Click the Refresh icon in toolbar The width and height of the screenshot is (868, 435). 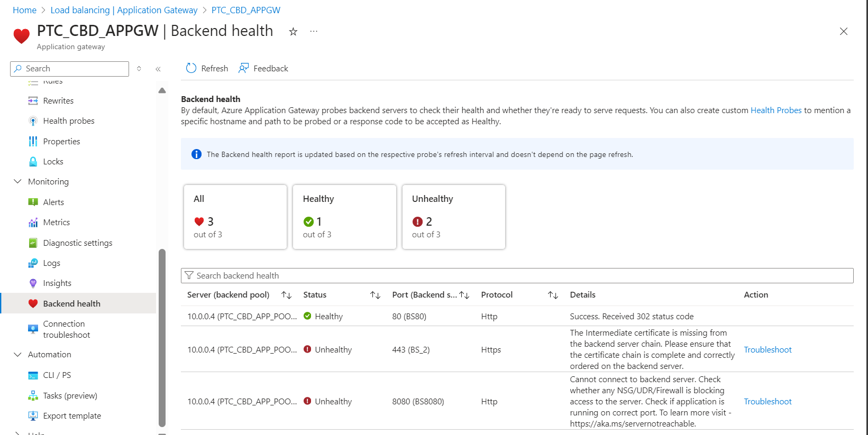(191, 68)
